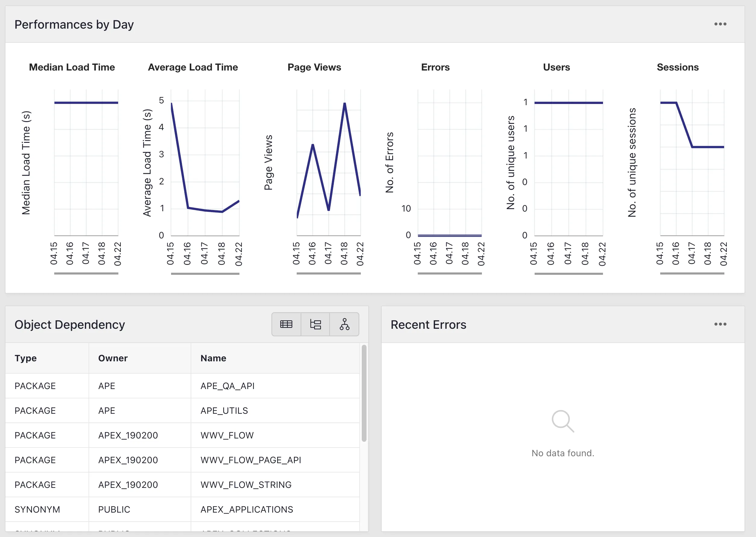Click the 04.22 axis label on Users chart

pos(603,253)
